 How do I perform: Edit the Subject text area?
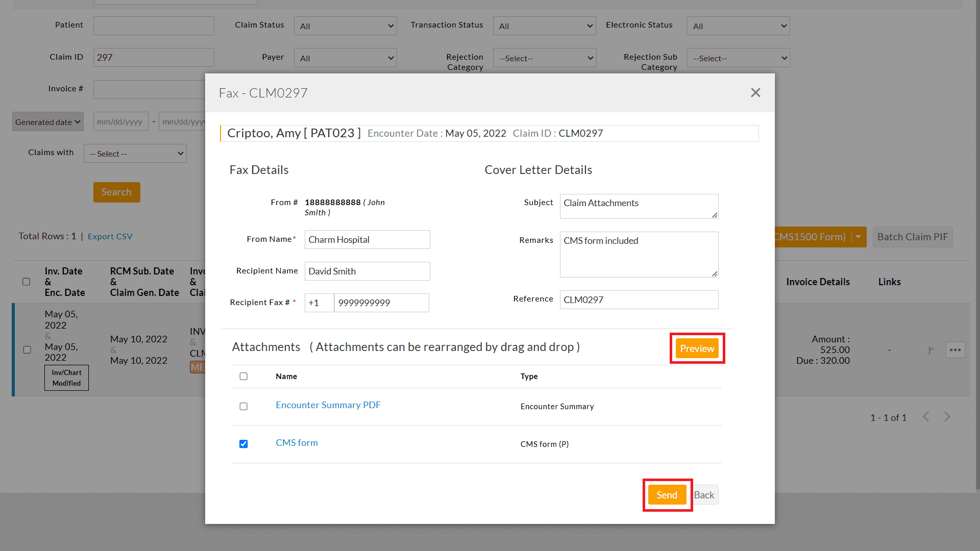click(x=638, y=206)
